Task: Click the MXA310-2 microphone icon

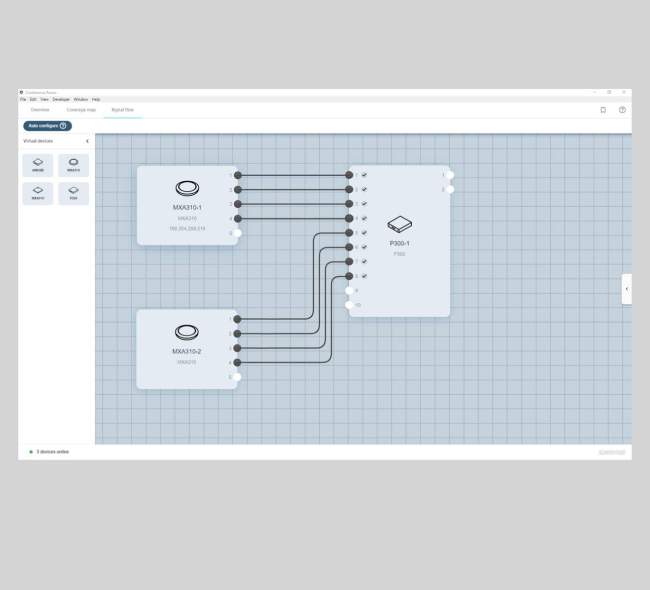Action: [187, 332]
